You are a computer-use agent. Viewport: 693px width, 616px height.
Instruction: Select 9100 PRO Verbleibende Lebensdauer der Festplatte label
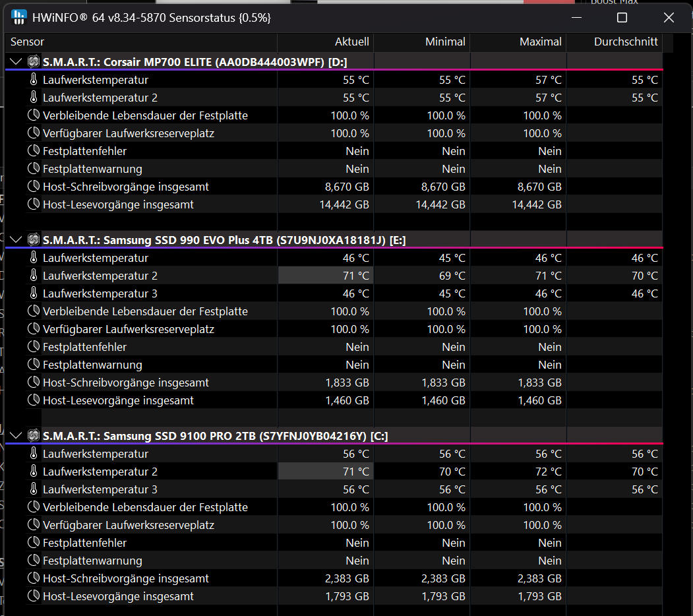coord(145,507)
